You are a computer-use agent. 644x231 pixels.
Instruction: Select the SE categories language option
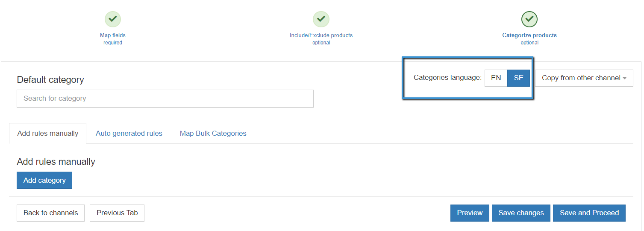(518, 78)
